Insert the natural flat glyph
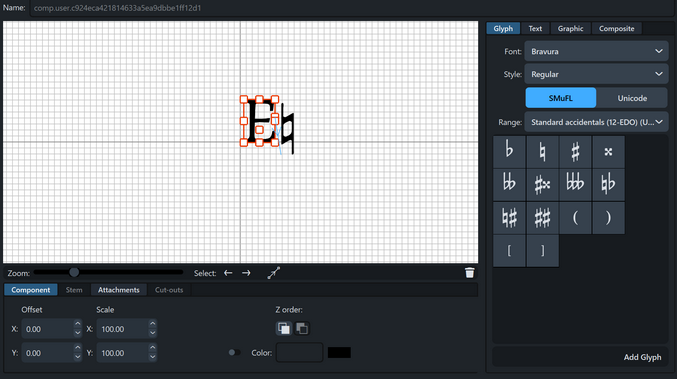The width and height of the screenshot is (677, 379). click(x=608, y=185)
